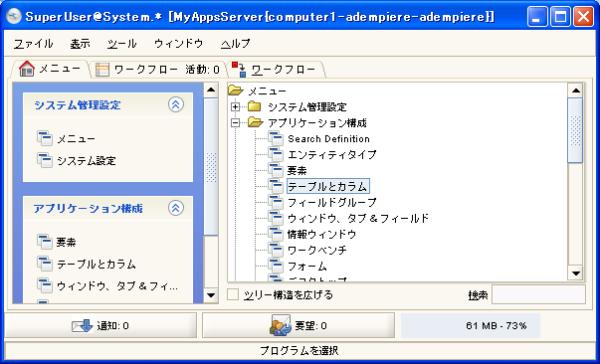The height and width of the screenshot is (364, 600).
Task: Click ウィンドウ、タブ & フィールド icon in tree
Action: click(x=276, y=218)
